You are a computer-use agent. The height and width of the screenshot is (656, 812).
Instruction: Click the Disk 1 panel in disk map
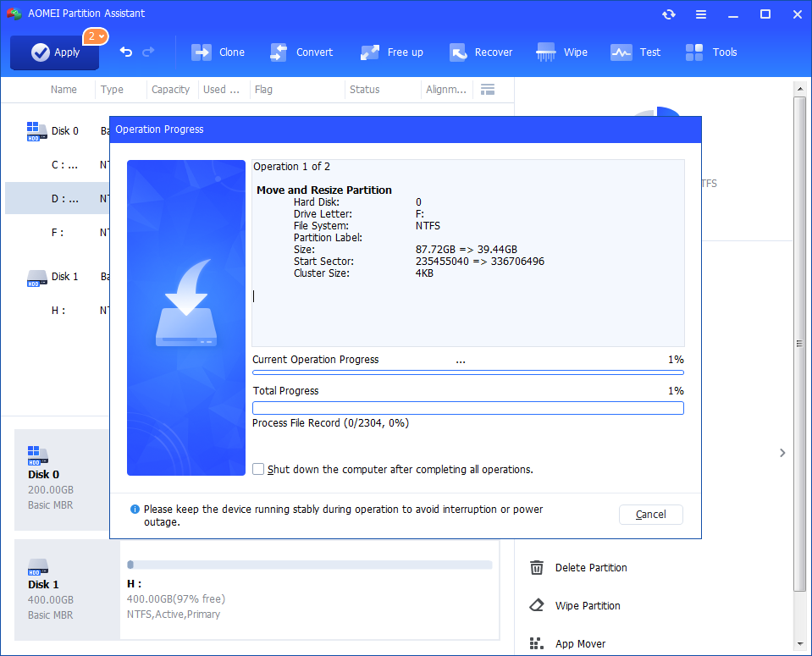tap(68, 590)
